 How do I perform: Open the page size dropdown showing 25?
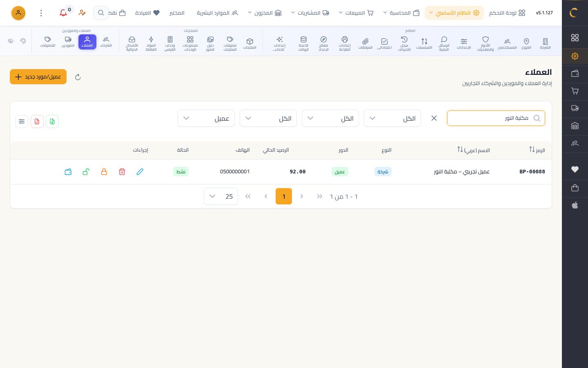(221, 196)
